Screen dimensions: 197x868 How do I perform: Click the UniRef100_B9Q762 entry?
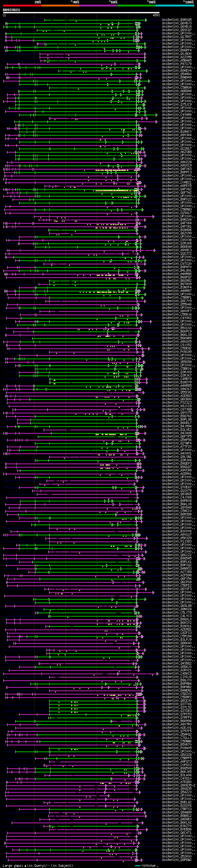tap(177, 416)
